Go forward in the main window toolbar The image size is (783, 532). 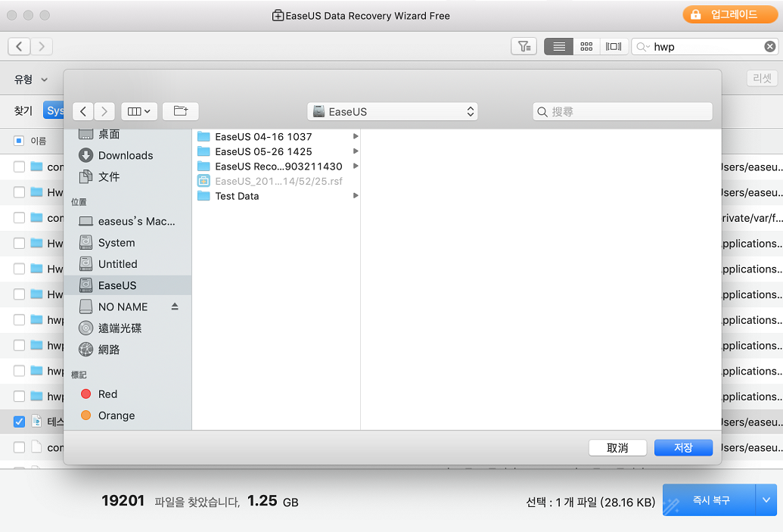tap(42, 46)
